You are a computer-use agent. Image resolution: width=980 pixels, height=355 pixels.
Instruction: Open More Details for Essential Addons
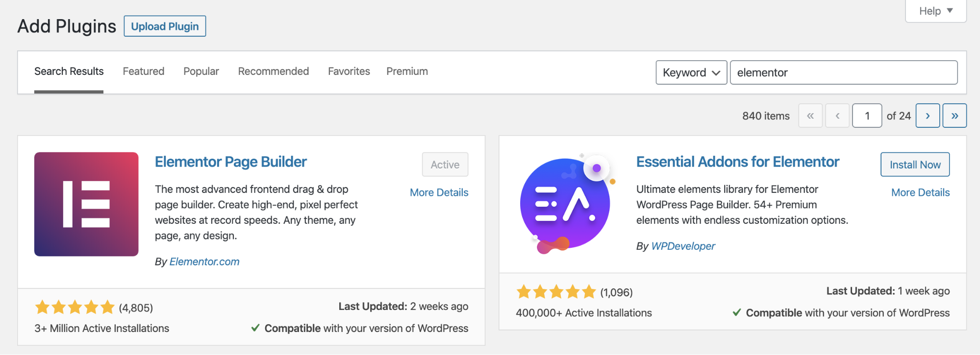click(921, 192)
